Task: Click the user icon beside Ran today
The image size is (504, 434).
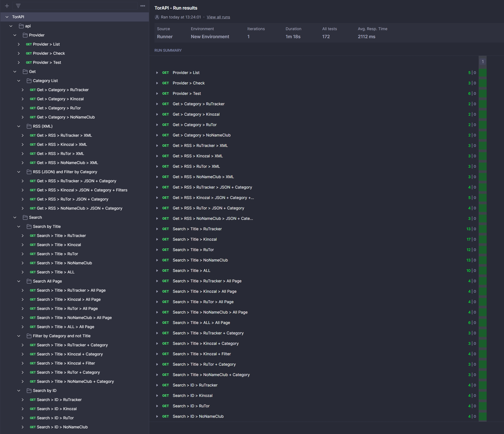Action: click(x=157, y=17)
